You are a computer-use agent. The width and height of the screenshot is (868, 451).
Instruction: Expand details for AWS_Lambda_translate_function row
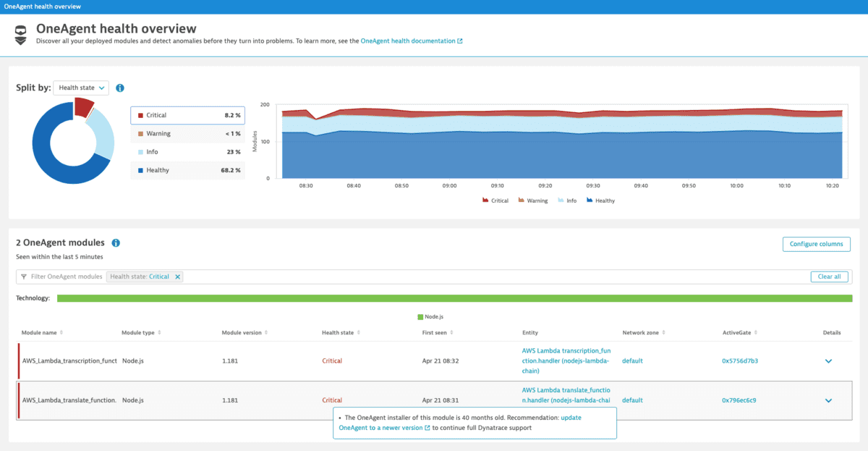[829, 400]
